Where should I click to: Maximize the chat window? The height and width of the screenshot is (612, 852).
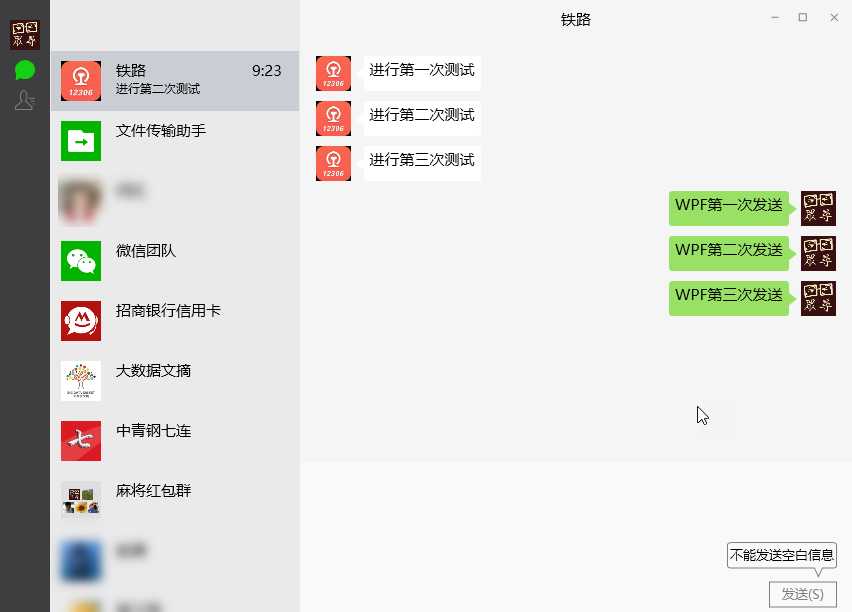[803, 18]
